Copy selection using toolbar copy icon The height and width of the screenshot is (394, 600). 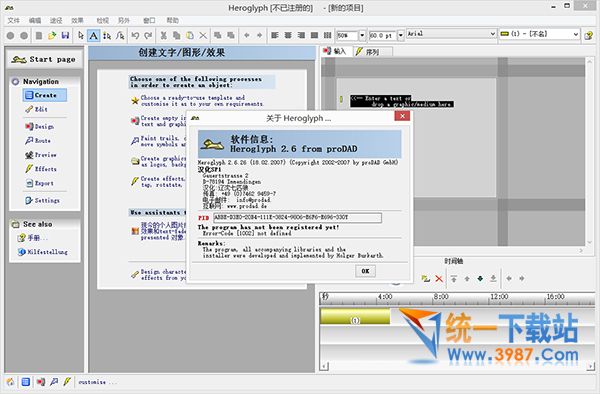pyautogui.click(x=176, y=36)
